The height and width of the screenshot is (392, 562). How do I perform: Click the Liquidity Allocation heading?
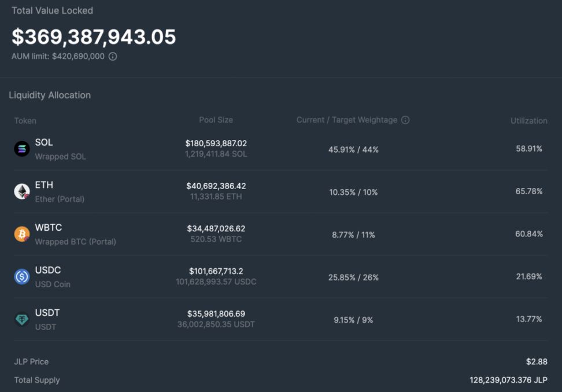(50, 95)
